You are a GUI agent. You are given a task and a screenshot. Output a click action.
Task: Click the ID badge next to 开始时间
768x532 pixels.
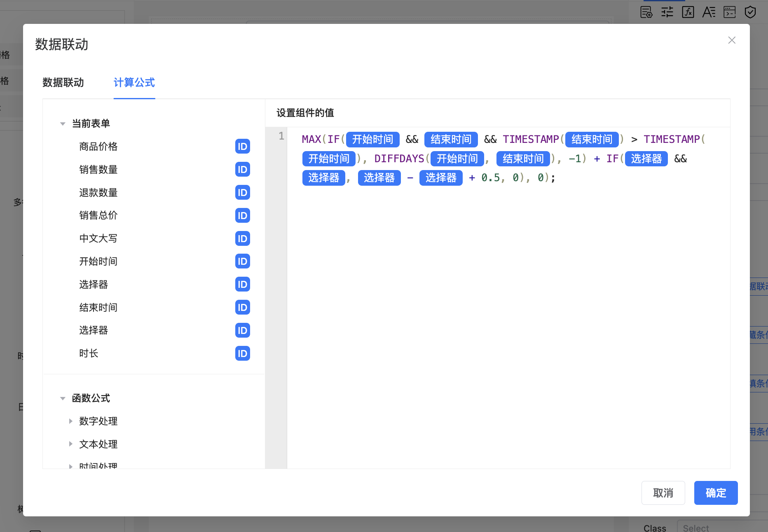click(242, 261)
